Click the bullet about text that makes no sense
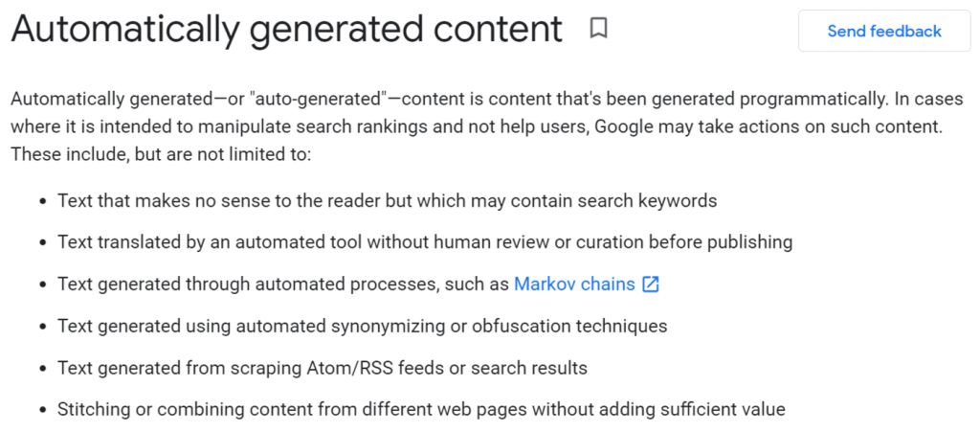This screenshot has width=980, height=432. pyautogui.click(x=387, y=201)
